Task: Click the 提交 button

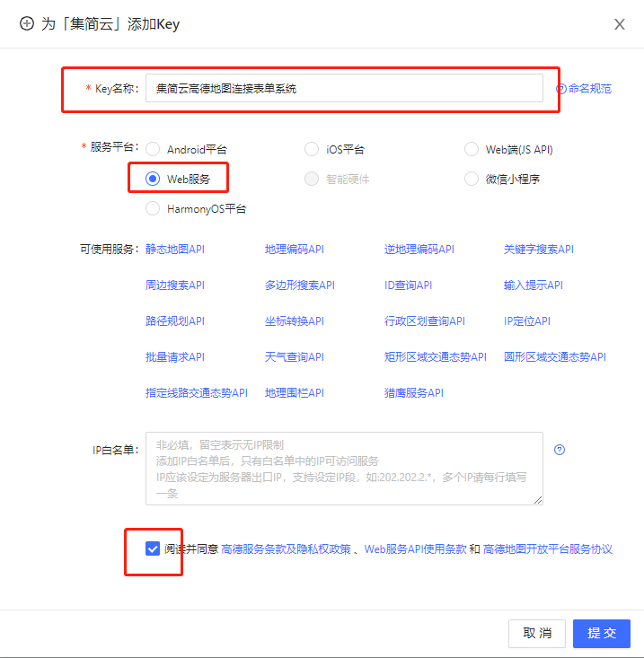Action: [x=602, y=633]
